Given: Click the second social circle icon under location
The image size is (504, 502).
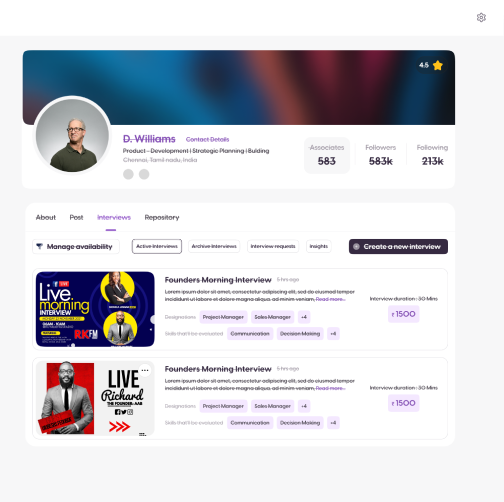Looking at the screenshot, I should tap(144, 174).
